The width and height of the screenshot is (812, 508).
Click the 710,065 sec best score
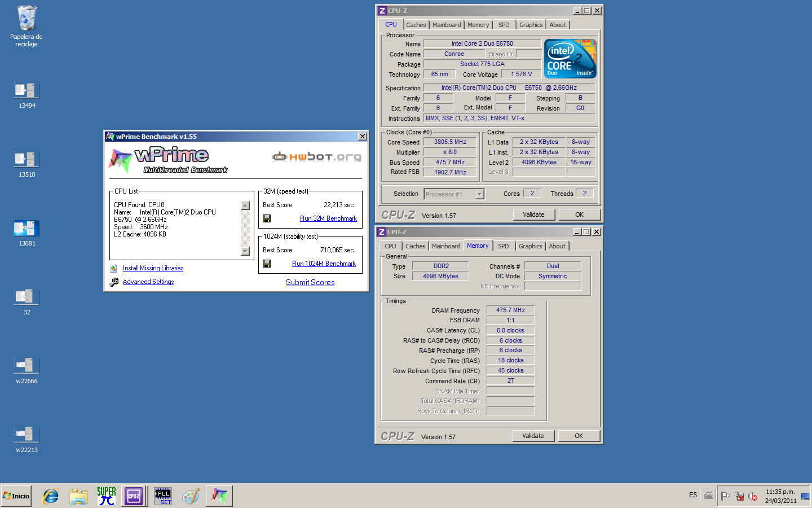pos(337,250)
